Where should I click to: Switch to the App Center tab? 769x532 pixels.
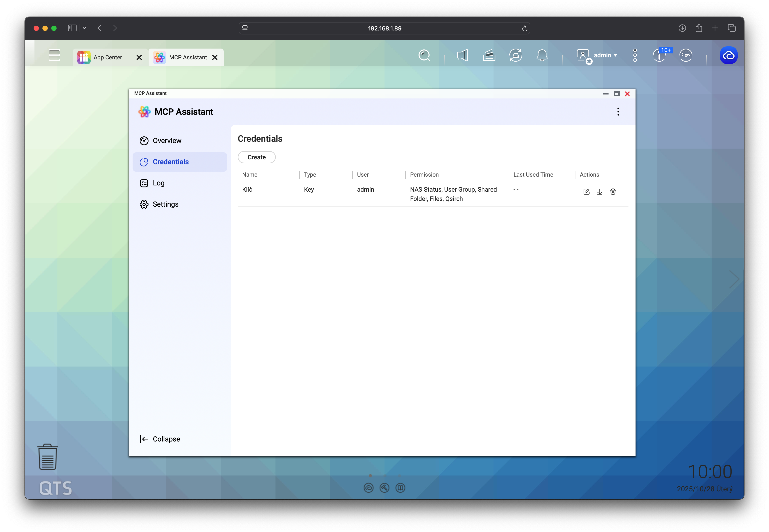pos(107,57)
